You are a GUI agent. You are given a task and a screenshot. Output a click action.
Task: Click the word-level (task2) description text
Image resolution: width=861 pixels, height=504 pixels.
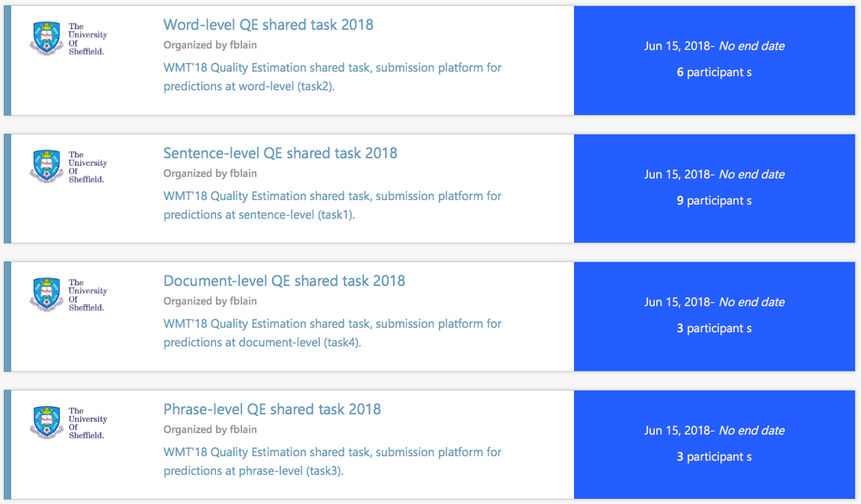point(333,77)
